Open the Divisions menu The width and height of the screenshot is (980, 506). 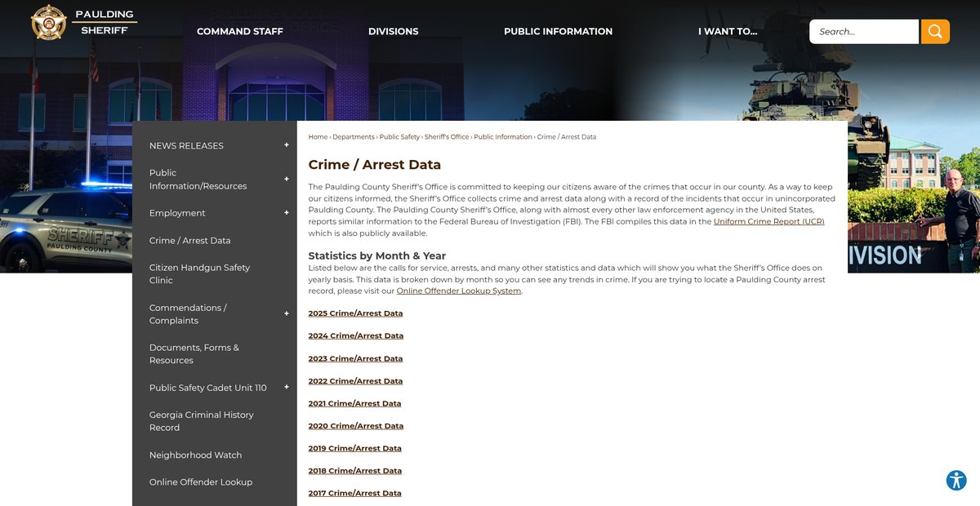tap(393, 32)
